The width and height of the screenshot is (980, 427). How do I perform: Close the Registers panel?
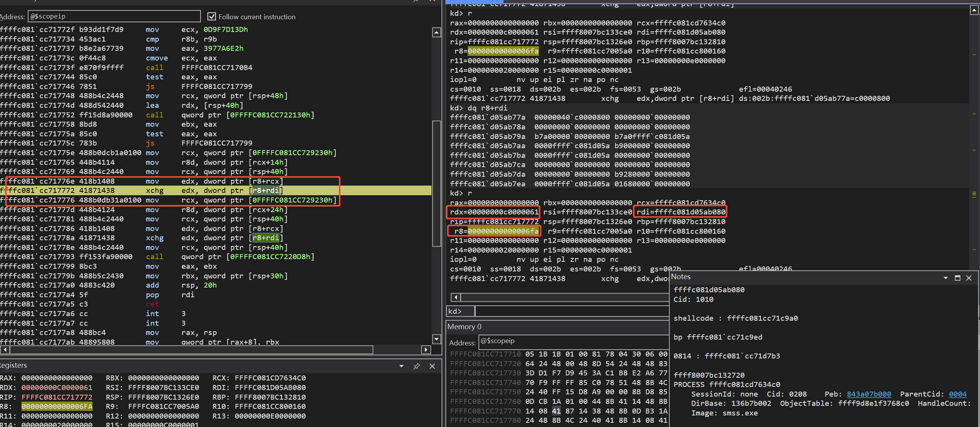(432, 366)
